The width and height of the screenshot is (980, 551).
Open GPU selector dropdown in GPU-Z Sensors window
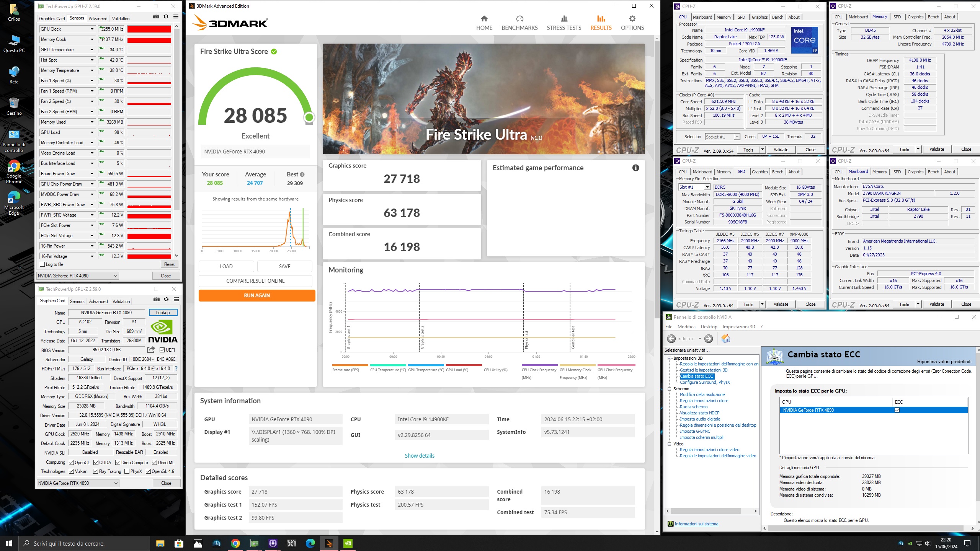[78, 276]
